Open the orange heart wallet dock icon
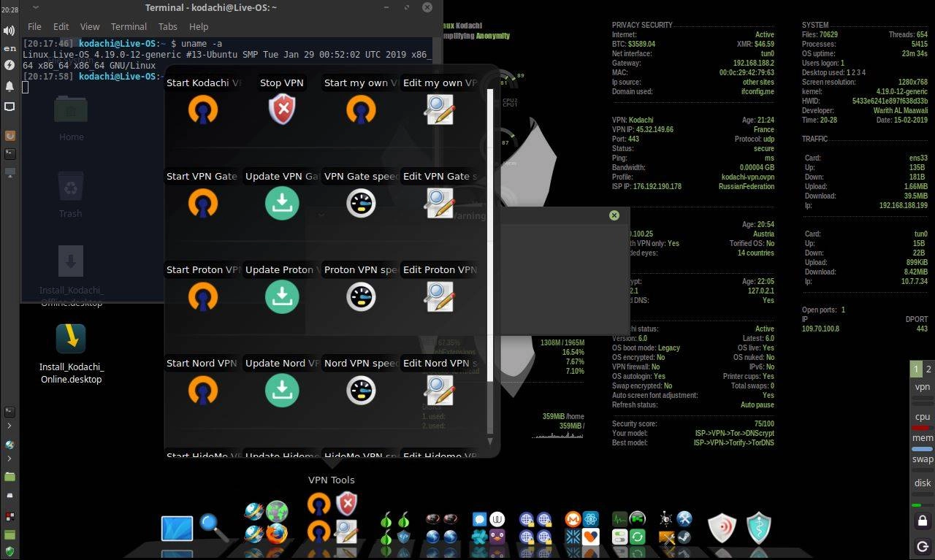The height and width of the screenshot is (560, 935). (x=591, y=537)
